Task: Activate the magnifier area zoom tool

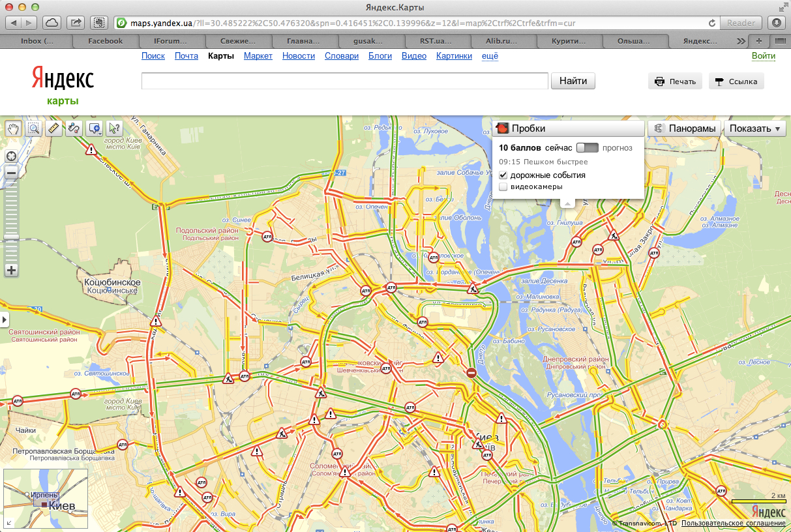Action: (x=33, y=128)
